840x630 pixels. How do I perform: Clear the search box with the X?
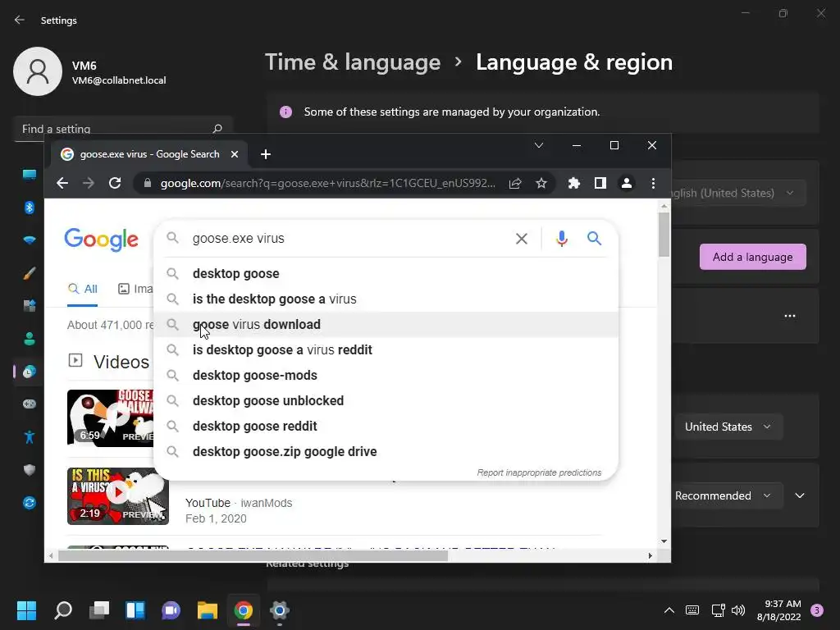pyautogui.click(x=521, y=239)
